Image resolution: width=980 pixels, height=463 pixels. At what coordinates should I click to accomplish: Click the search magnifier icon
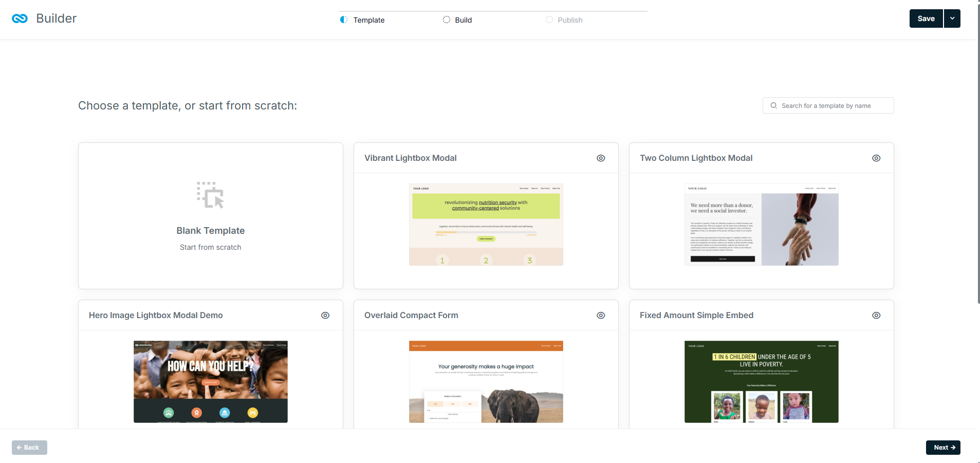773,105
